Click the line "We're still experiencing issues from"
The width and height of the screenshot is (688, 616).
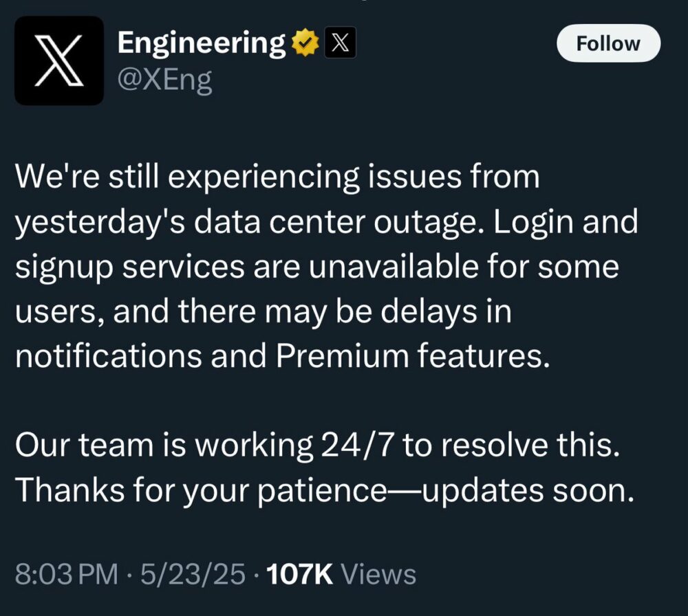(x=277, y=177)
